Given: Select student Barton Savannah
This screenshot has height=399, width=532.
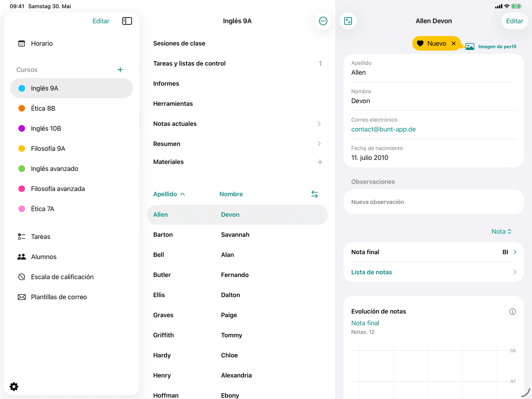Looking at the screenshot, I should point(237,235).
